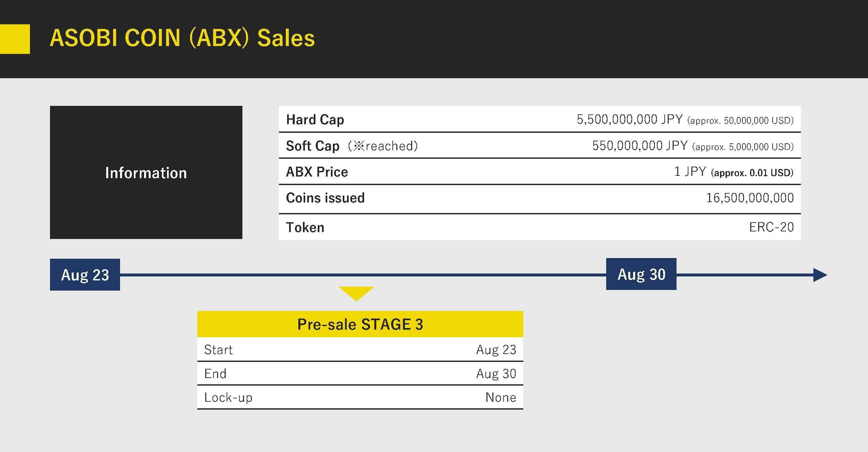Select the Soft Cap row label

[x=312, y=146]
